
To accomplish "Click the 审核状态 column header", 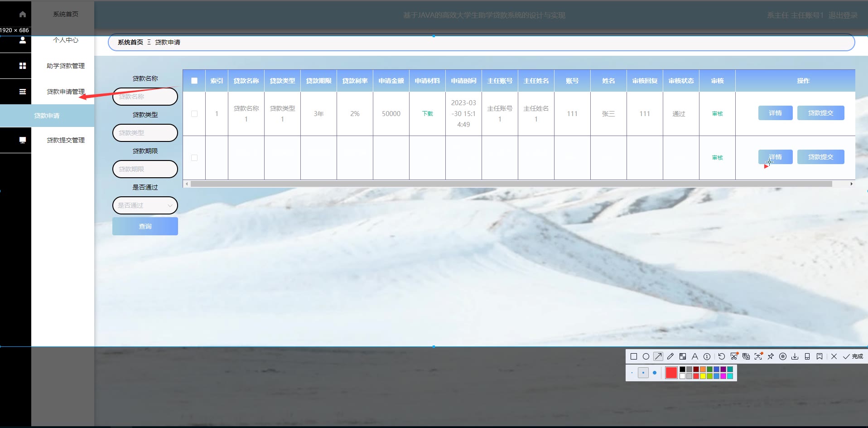I will pyautogui.click(x=681, y=81).
